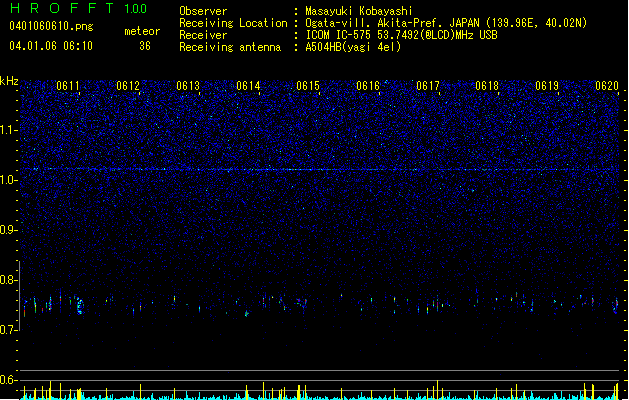Click the 1.0 kHz axis label
The height and width of the screenshot is (400, 629).
(9, 180)
